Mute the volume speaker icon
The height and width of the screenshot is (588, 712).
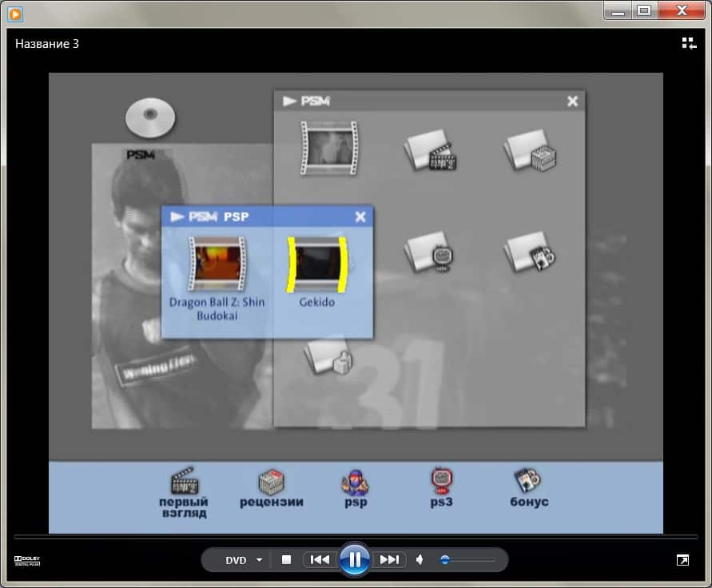(420, 560)
